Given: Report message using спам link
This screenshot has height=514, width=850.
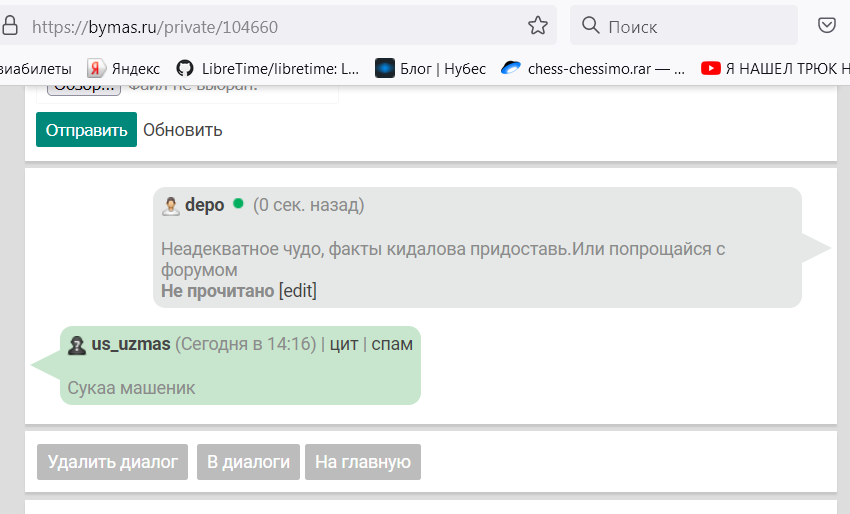Looking at the screenshot, I should point(392,344).
